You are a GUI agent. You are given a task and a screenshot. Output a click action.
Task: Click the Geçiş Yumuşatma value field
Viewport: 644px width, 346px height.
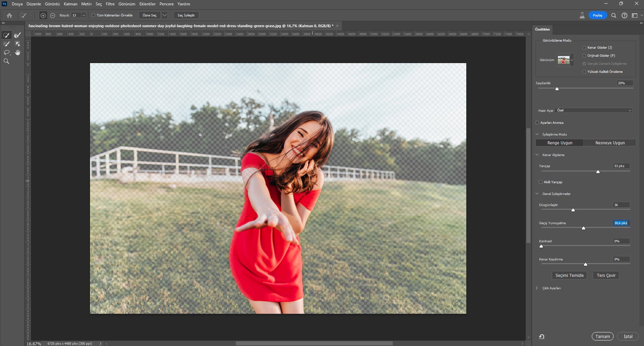pos(621,223)
